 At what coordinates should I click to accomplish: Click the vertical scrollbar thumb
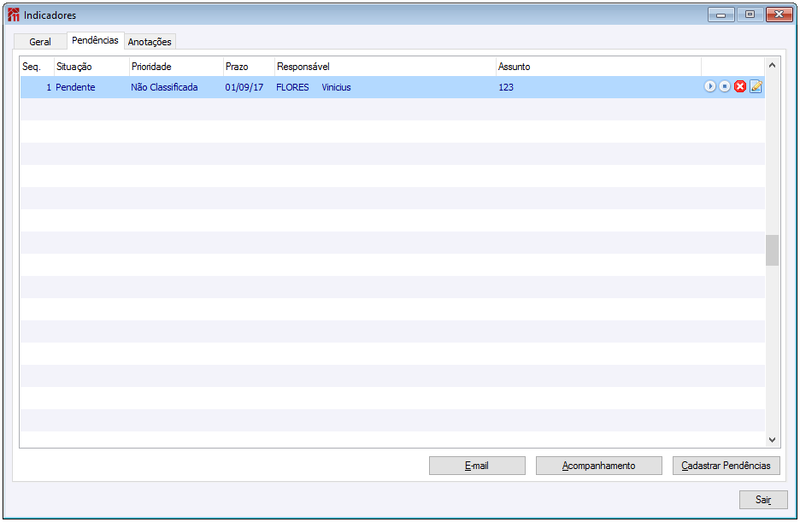(x=772, y=250)
